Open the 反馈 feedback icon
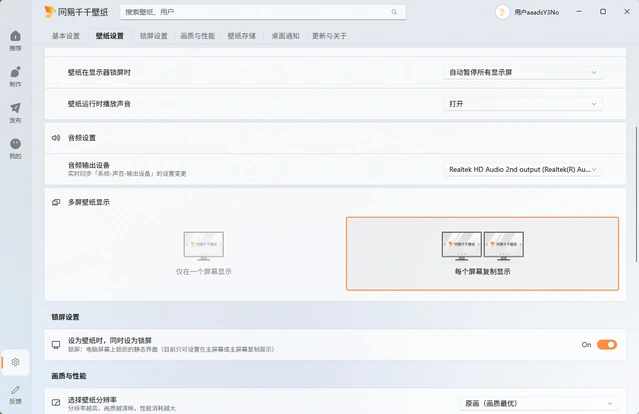Image resolution: width=639 pixels, height=414 pixels. pos(15,394)
